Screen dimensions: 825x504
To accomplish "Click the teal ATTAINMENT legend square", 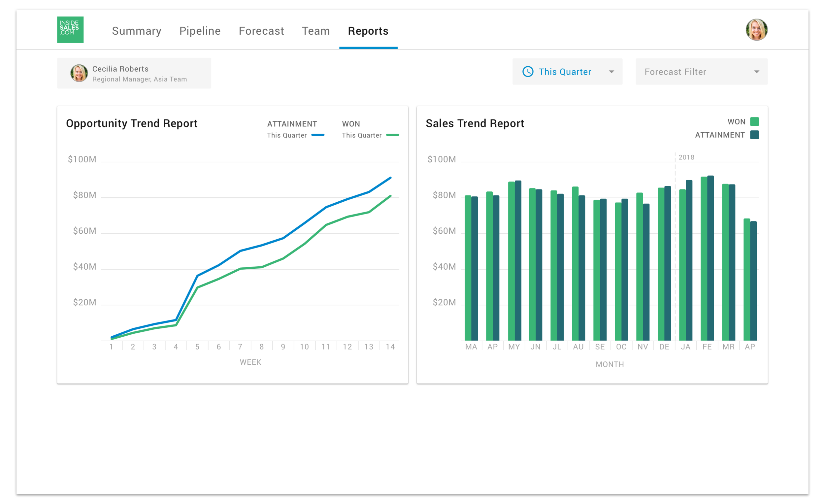I will (754, 135).
